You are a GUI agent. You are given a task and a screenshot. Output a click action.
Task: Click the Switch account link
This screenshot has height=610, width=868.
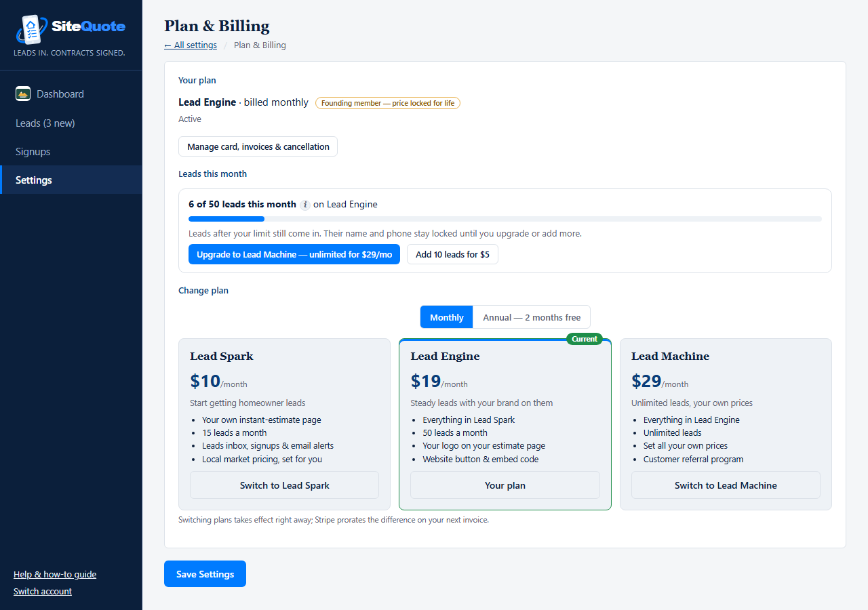point(43,592)
